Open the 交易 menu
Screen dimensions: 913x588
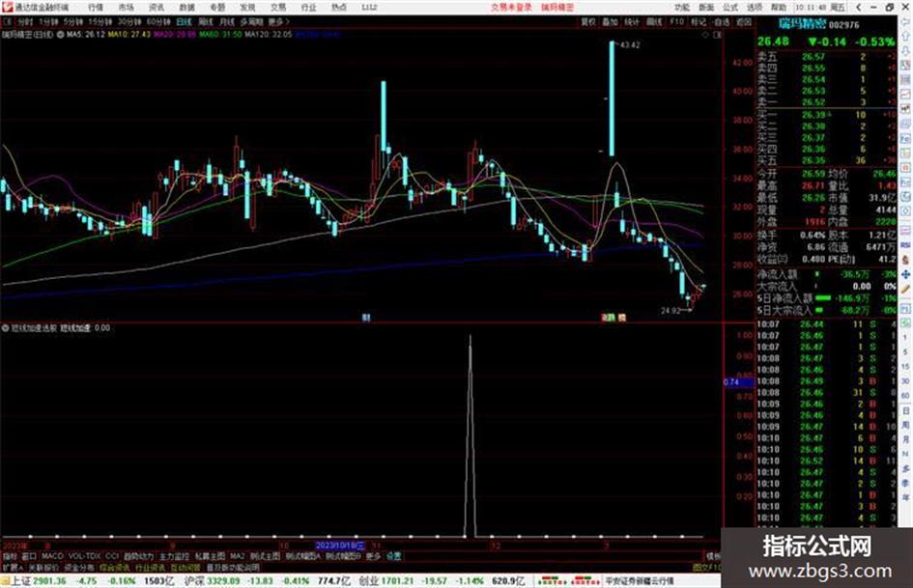(278, 7)
